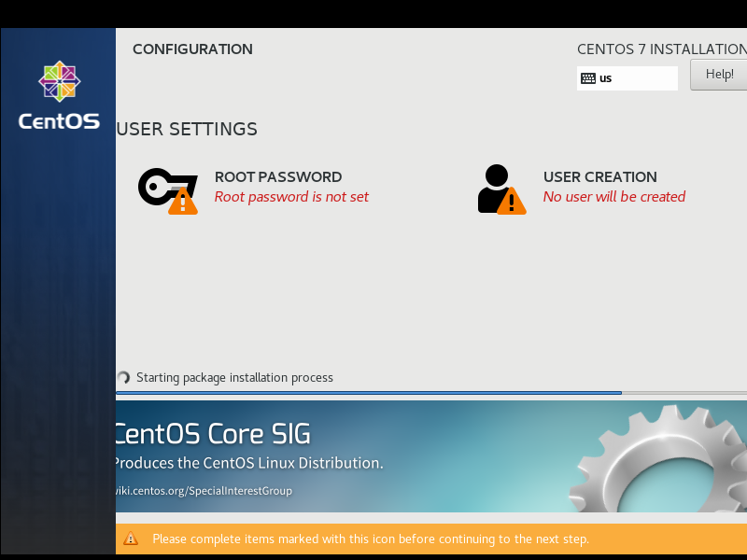The height and width of the screenshot is (560, 747).
Task: Click the 'Please complete items' warning message
Action: (371, 539)
